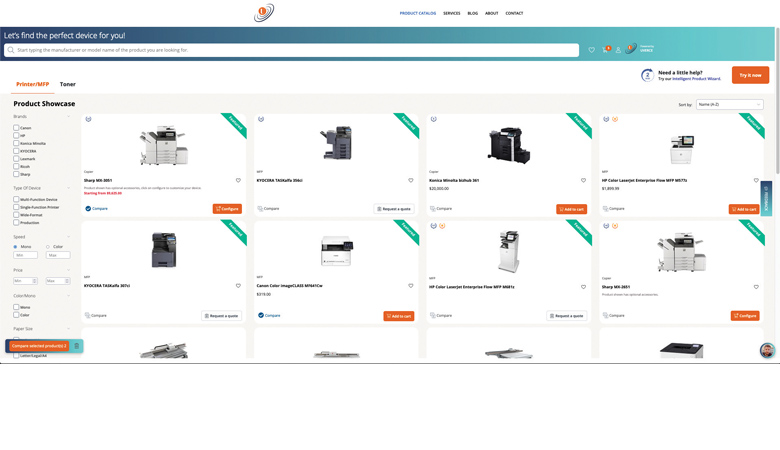Collapse the Brands filter section

pyautogui.click(x=68, y=116)
